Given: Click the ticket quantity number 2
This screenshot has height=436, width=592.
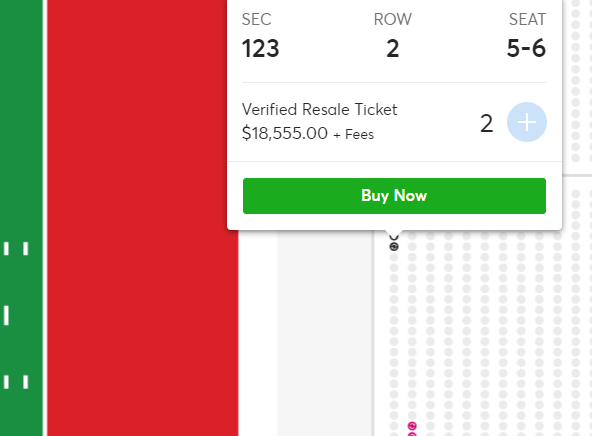Looking at the screenshot, I should [x=486, y=123].
